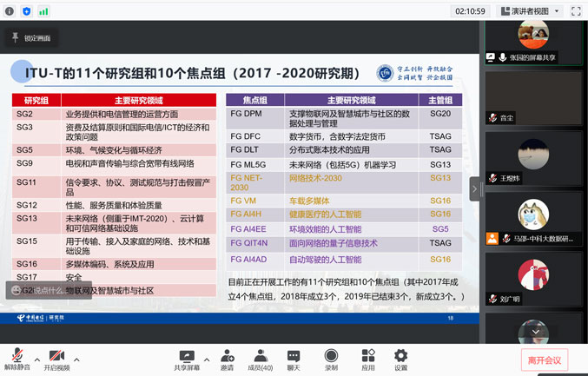Screen dimensions: 588x376
Task: Enter full screen mode icon
Action: (x=576, y=11)
